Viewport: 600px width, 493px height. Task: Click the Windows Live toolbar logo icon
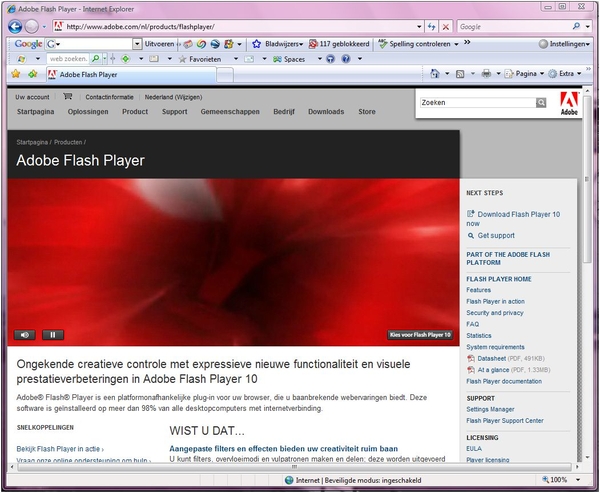[22, 59]
